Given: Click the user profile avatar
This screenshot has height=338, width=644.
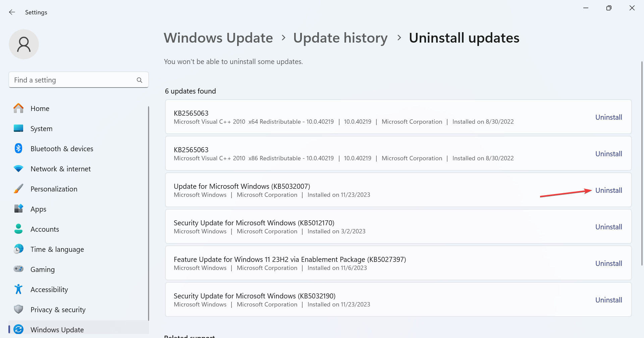Looking at the screenshot, I should point(24,44).
